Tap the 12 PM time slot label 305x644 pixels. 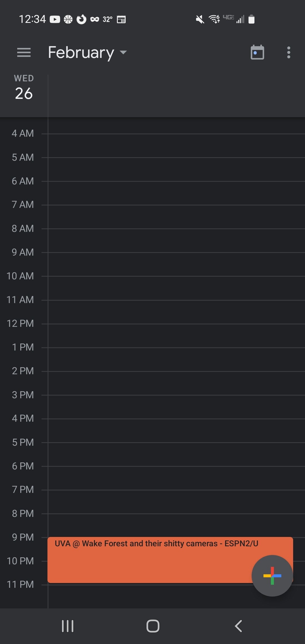coord(20,323)
